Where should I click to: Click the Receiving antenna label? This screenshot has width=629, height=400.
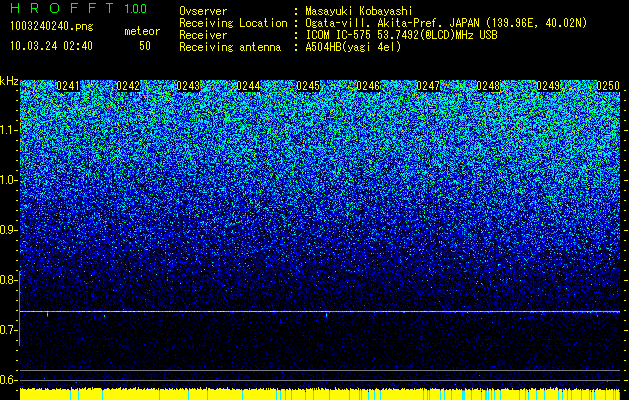click(230, 47)
